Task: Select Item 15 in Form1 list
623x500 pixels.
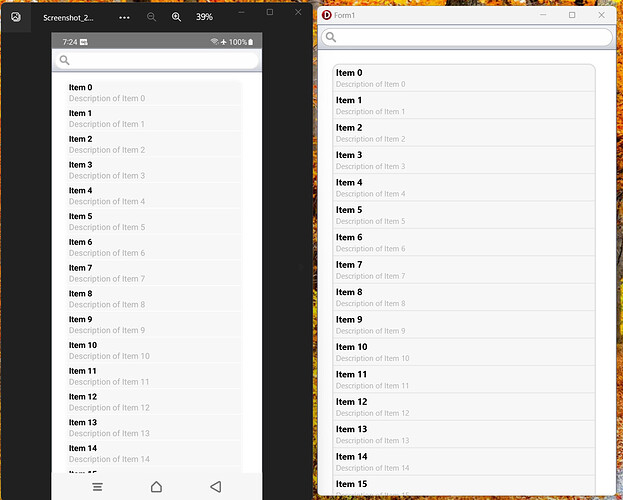Action: 464,486
